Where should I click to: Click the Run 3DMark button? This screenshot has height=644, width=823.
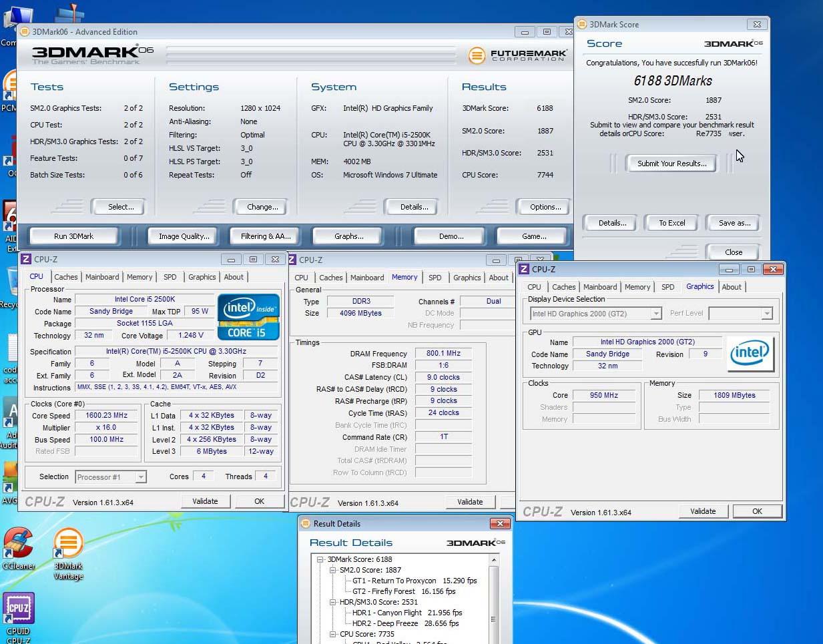[x=73, y=236]
